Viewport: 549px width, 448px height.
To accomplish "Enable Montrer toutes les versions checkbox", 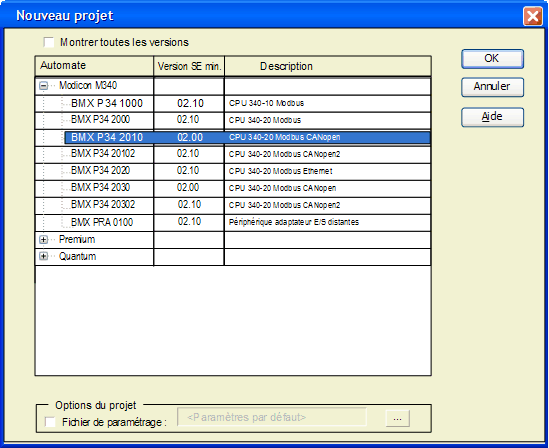I will (49, 42).
